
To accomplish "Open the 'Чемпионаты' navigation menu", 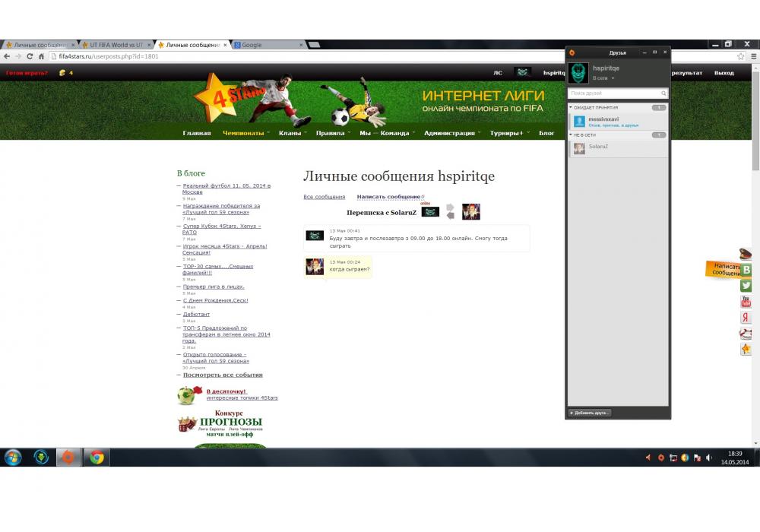I will point(243,134).
